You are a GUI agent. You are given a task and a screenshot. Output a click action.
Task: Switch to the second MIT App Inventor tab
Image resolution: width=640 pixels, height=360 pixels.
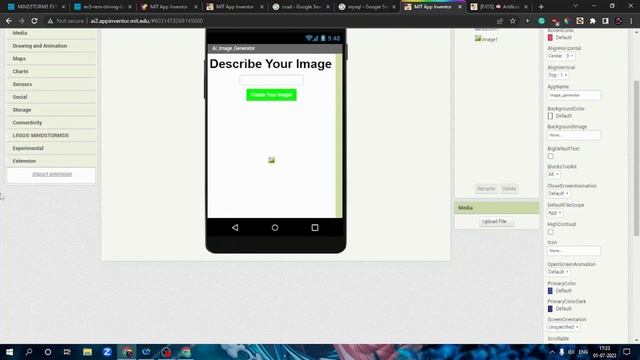(236, 7)
